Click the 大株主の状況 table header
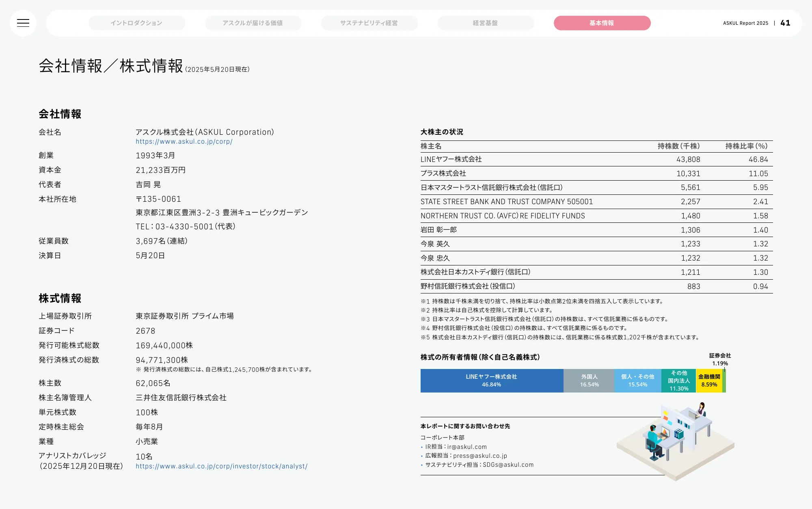The width and height of the screenshot is (812, 509). click(x=441, y=132)
